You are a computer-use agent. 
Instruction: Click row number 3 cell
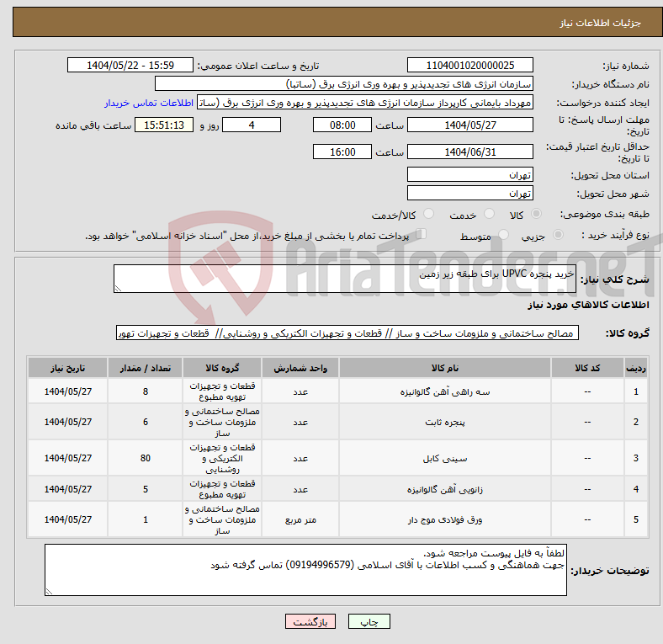[x=635, y=458]
